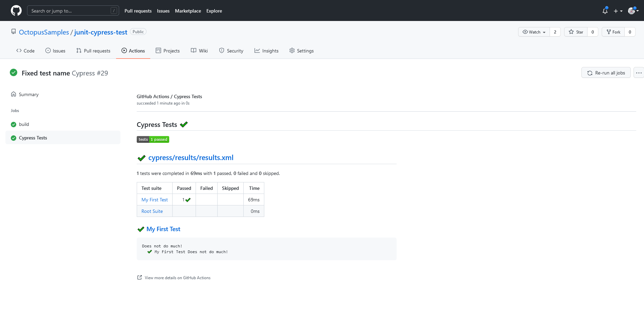Fork the repository using the Fork button
Screen dimensions: 644x311
(x=613, y=32)
